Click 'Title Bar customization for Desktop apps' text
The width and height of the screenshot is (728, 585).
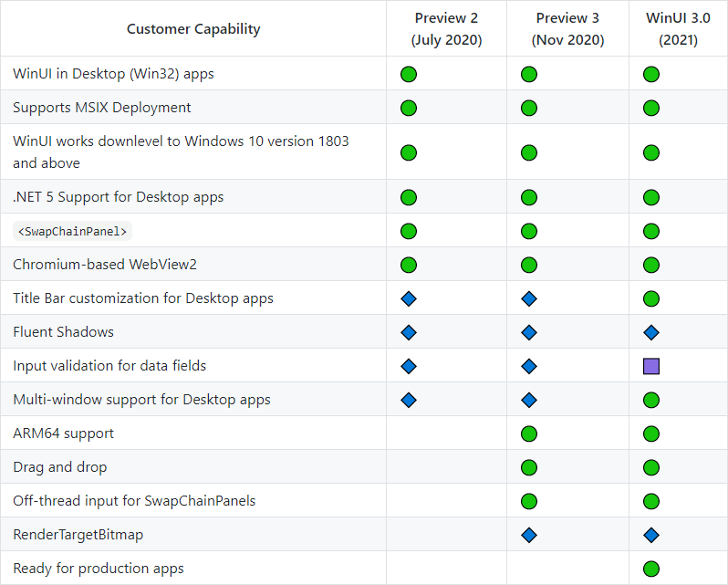coord(143,298)
